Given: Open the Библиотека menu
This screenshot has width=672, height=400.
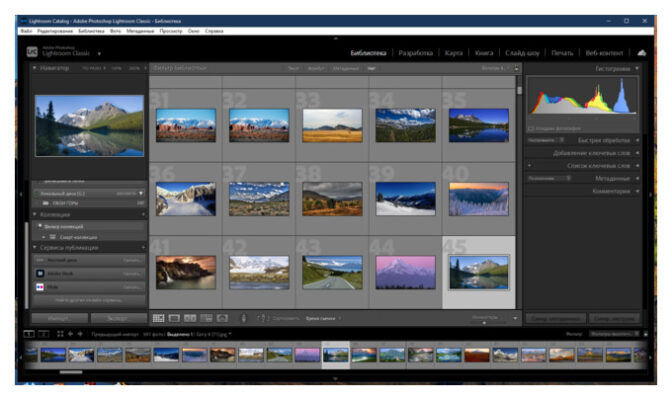Looking at the screenshot, I should (x=91, y=31).
